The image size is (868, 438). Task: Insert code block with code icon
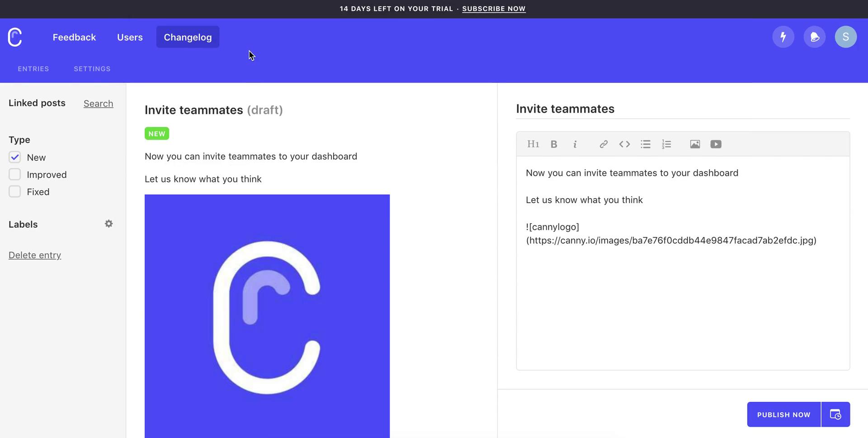click(x=624, y=144)
